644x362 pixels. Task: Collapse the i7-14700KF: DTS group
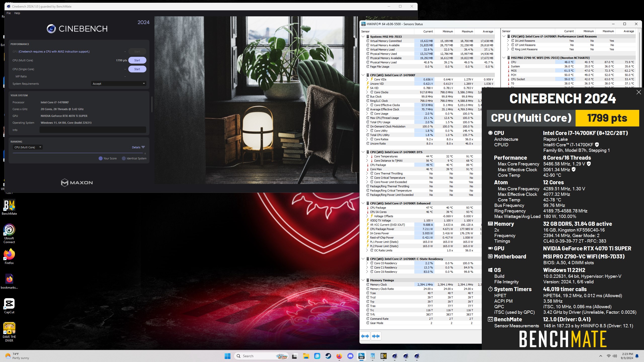point(363,152)
